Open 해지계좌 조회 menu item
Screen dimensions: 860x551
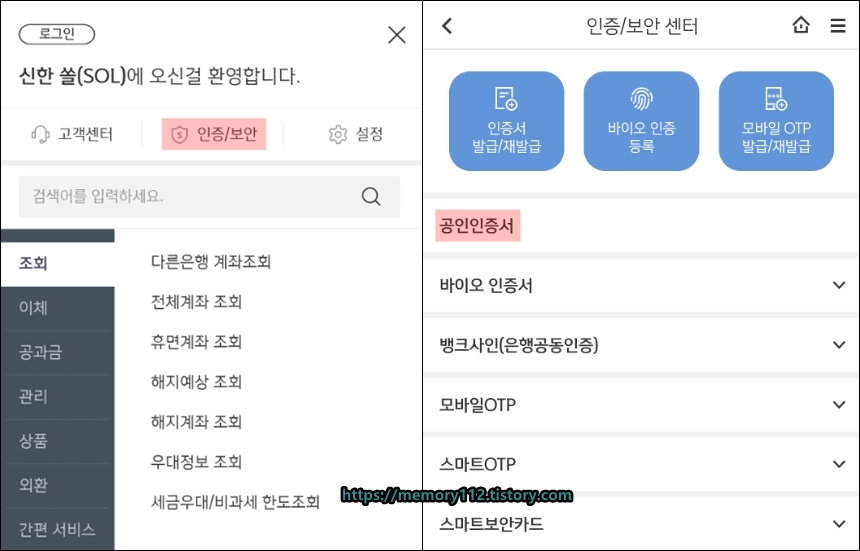[x=196, y=422]
